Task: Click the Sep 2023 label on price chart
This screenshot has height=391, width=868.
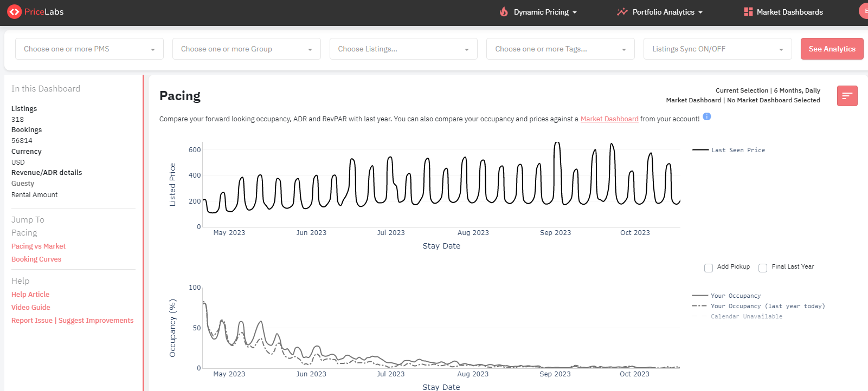Action: click(x=555, y=232)
